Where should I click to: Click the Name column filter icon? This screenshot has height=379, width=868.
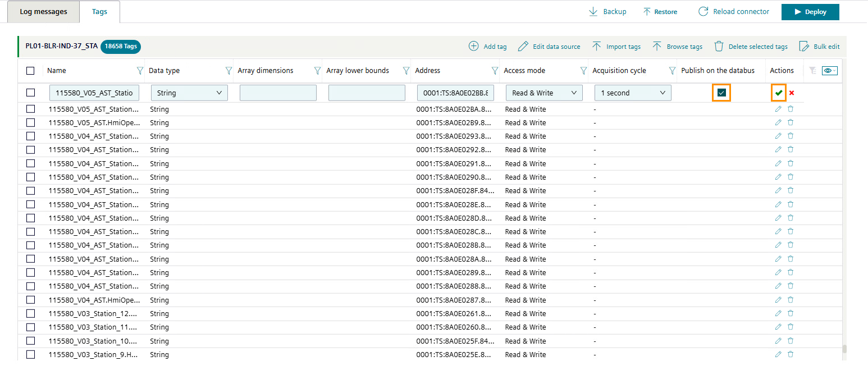point(140,71)
